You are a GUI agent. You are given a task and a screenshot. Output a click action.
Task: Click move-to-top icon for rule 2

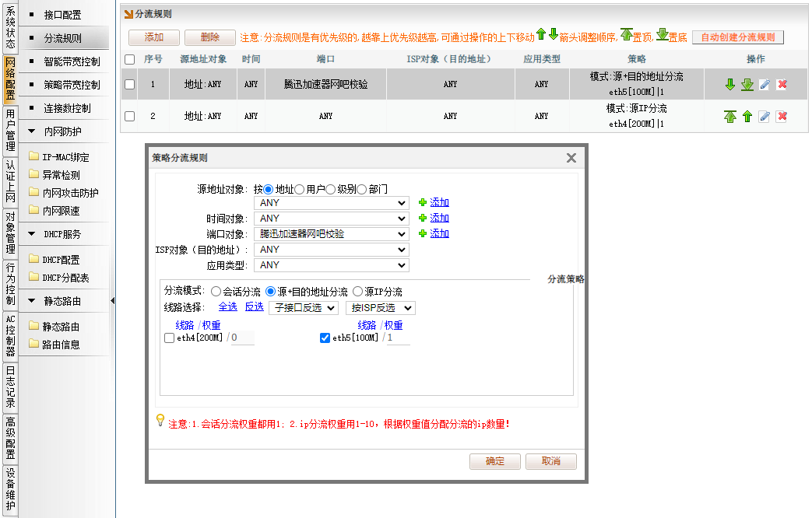point(729,117)
